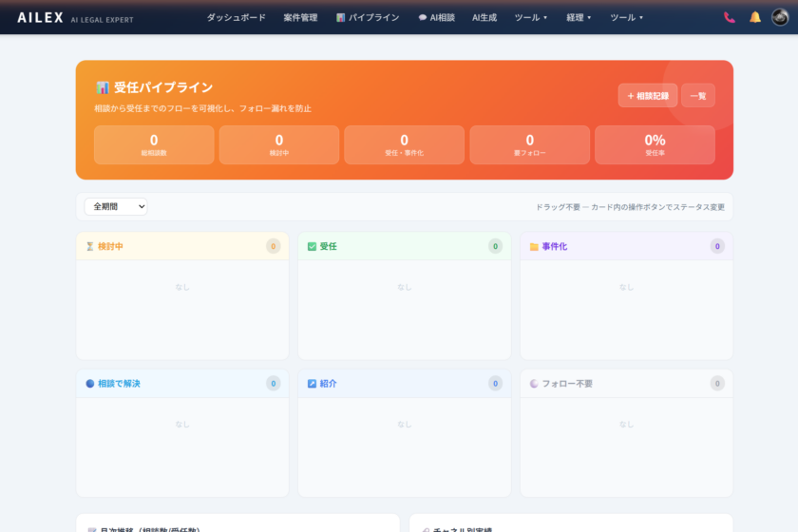The height and width of the screenshot is (532, 798).
Task: Expand the first ツール menu after AI生成
Action: [x=530, y=17]
